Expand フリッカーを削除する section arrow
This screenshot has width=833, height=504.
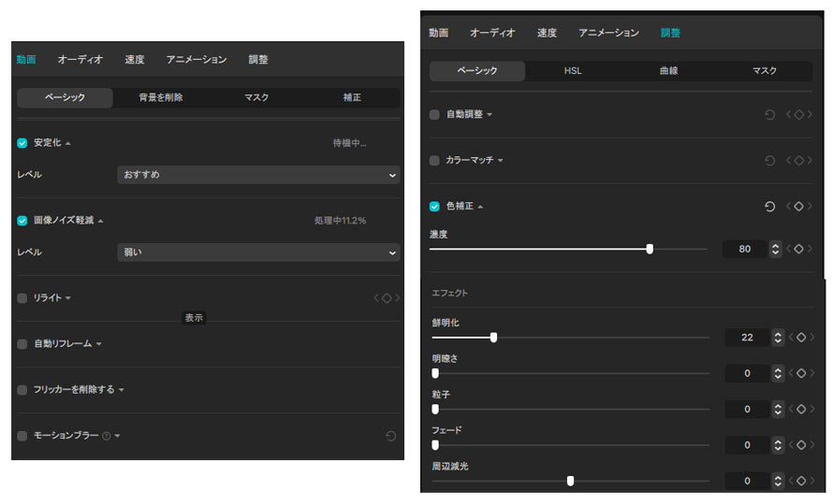pos(121,390)
